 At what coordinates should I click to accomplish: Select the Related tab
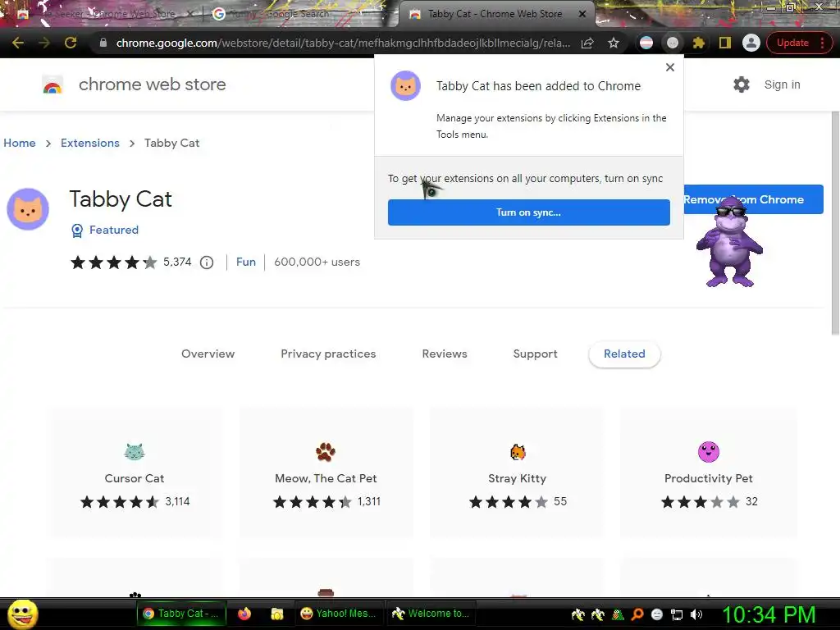coord(624,354)
